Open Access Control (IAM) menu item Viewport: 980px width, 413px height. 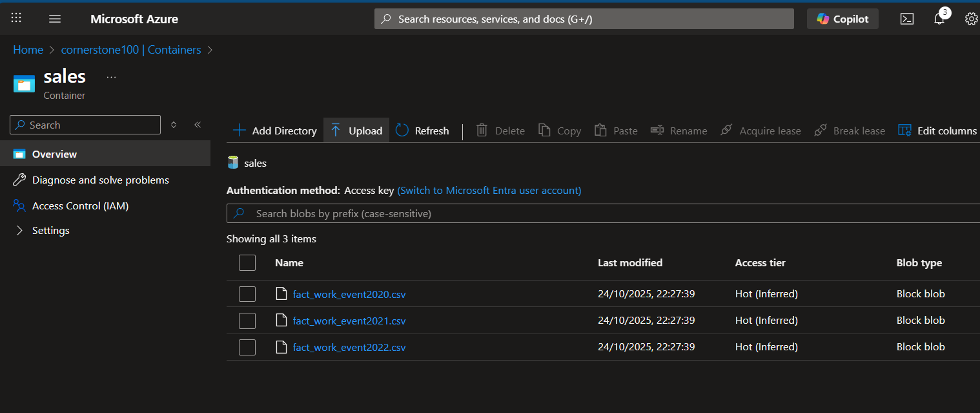pyautogui.click(x=80, y=206)
